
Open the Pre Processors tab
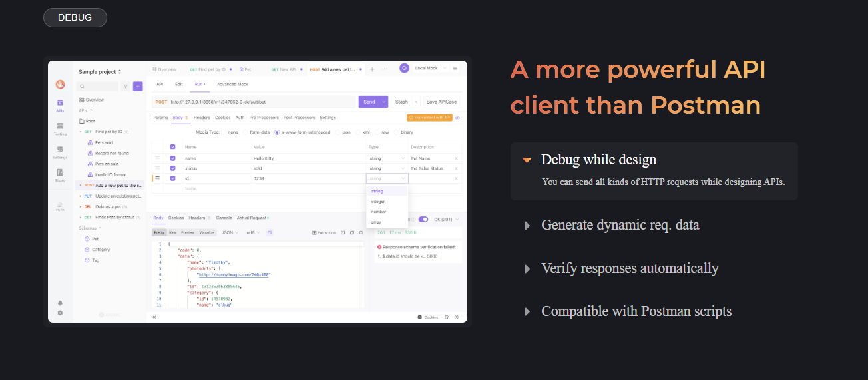click(265, 118)
